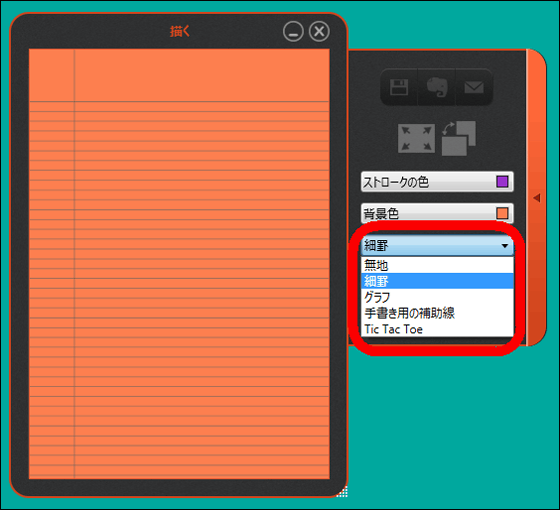The height and width of the screenshot is (510, 560).
Task: Click the resize grip at window corner
Action: (x=342, y=491)
